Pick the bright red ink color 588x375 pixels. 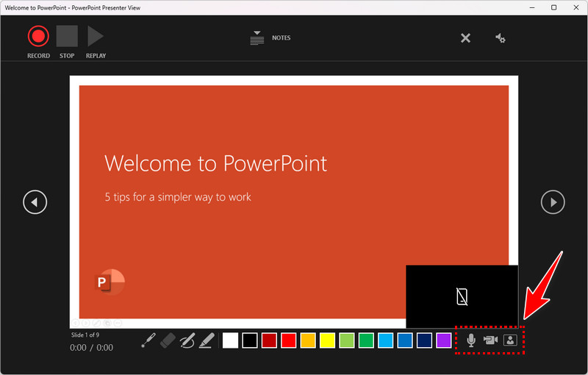(288, 340)
